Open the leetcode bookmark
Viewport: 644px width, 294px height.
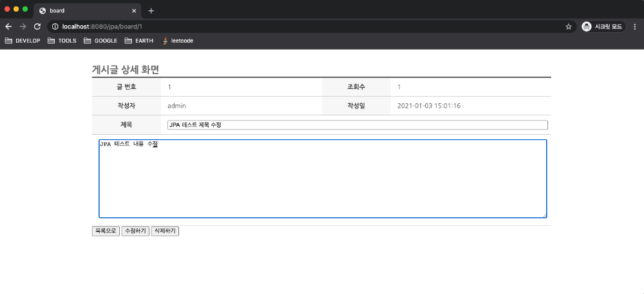pyautogui.click(x=178, y=41)
